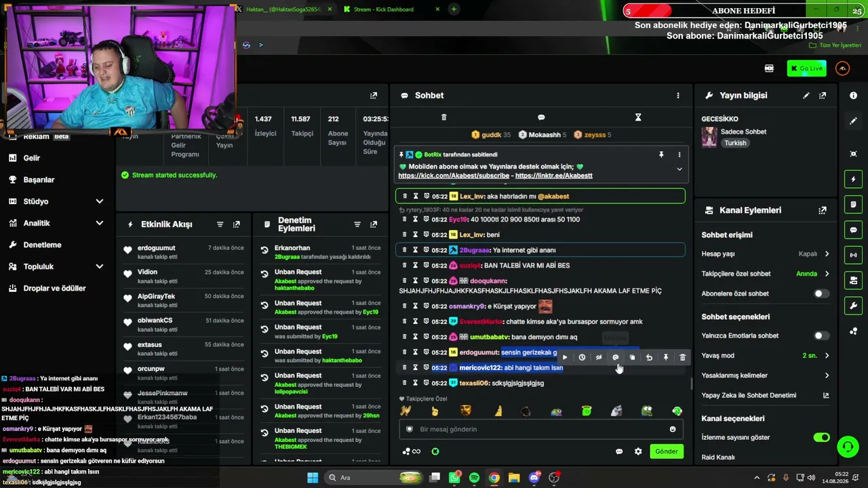Open Droplar ve ödüller in sidebar
Viewport: 868px width, 488px height.
pos(56,288)
